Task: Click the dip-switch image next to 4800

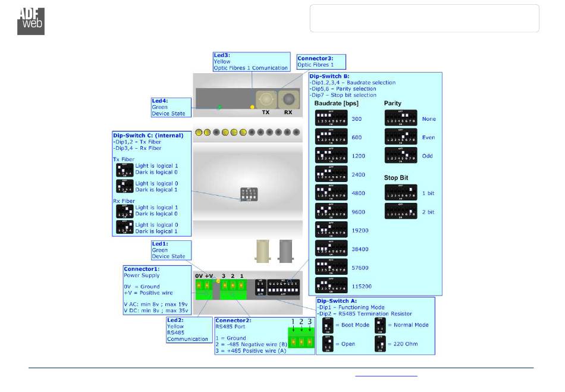Action: pos(331,193)
